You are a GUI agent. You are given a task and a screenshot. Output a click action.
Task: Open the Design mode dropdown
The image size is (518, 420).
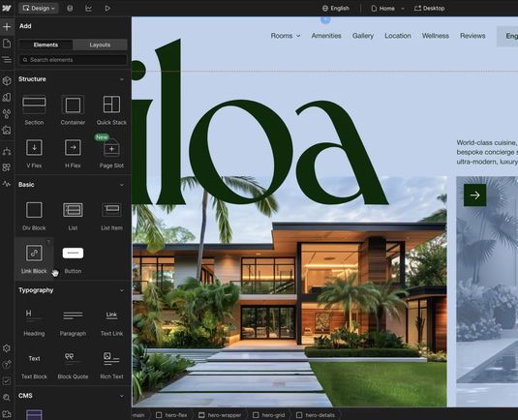(39, 9)
